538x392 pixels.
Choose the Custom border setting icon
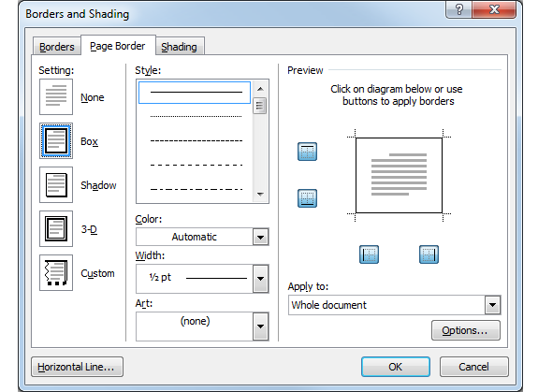click(x=56, y=272)
